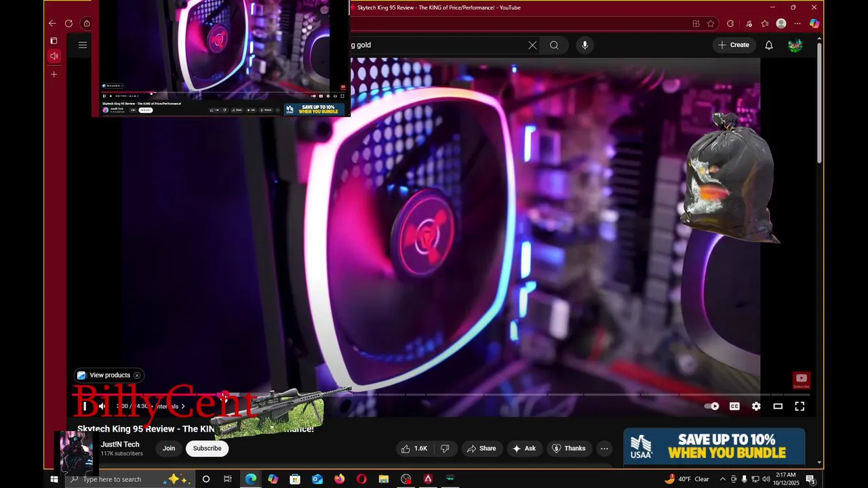Open the YouTube hamburger guide menu

pyautogui.click(x=83, y=45)
